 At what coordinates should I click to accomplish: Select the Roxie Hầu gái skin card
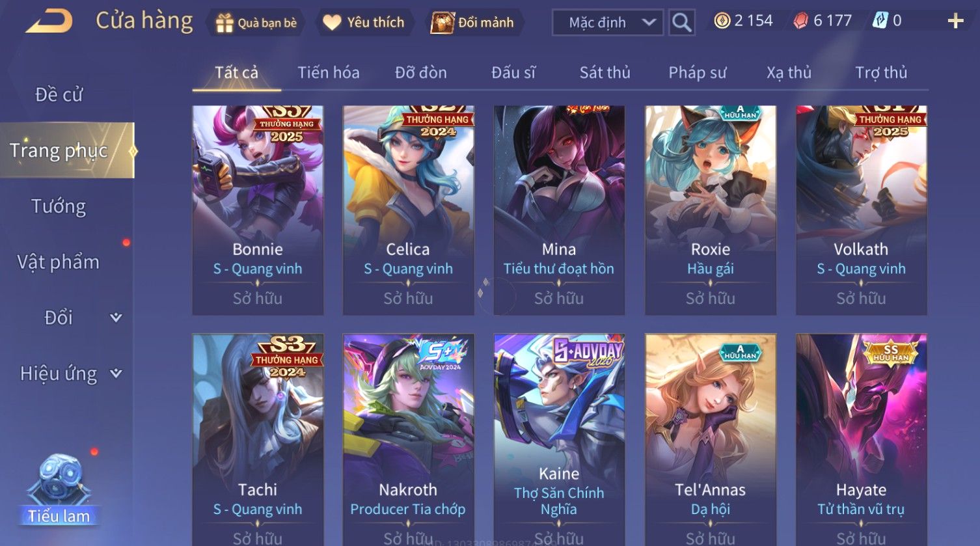tap(711, 210)
